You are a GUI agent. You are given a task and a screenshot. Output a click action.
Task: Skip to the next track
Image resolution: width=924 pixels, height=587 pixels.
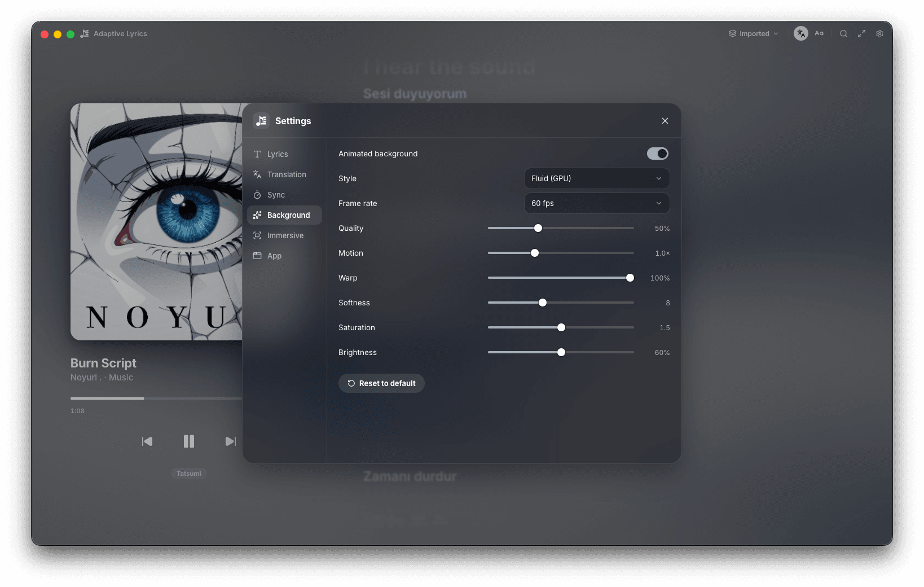230,441
